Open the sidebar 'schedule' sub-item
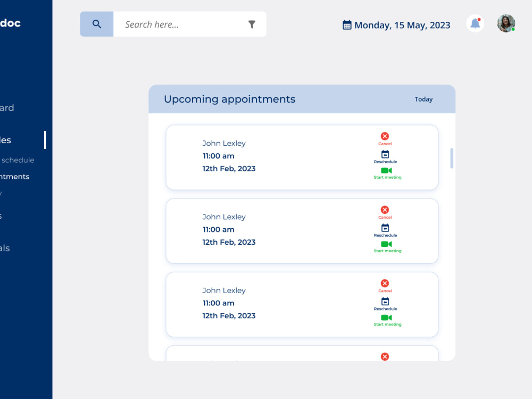The width and height of the screenshot is (532, 399). [17, 160]
